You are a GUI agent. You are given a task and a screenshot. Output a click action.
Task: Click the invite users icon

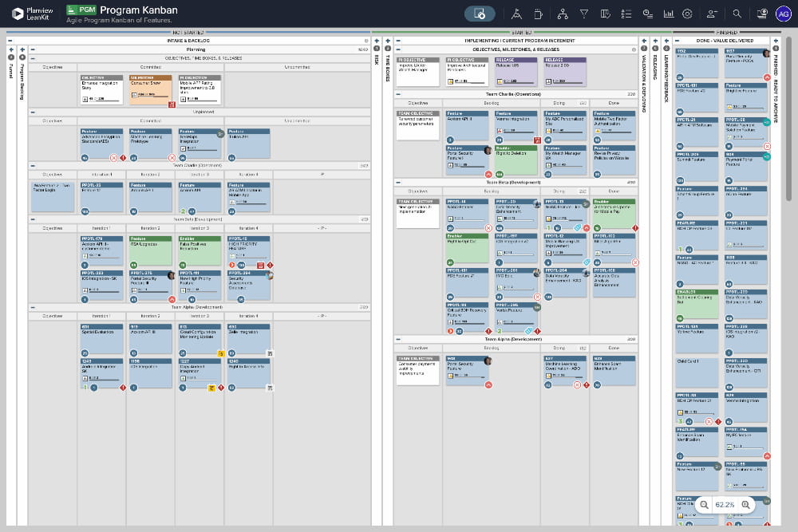(711, 14)
